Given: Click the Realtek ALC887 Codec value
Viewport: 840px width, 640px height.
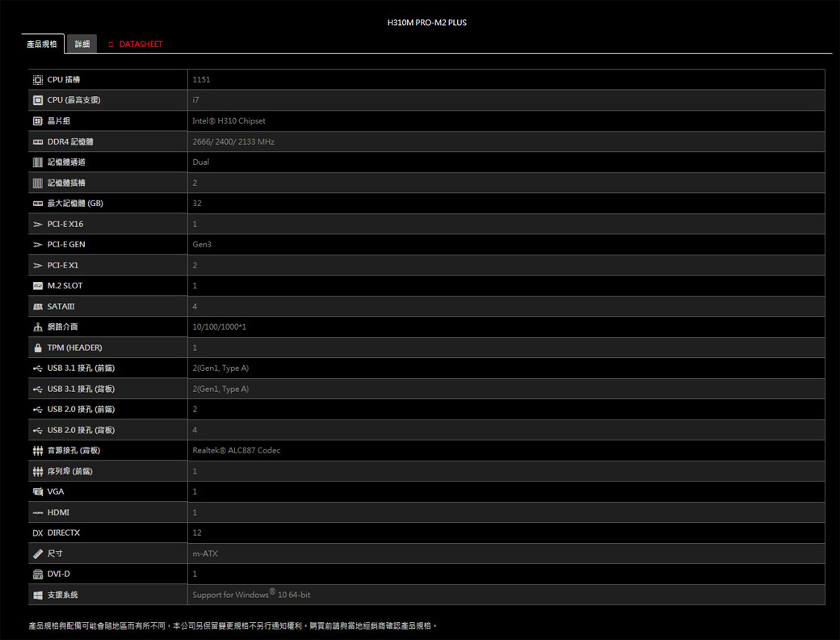Looking at the screenshot, I should (236, 450).
